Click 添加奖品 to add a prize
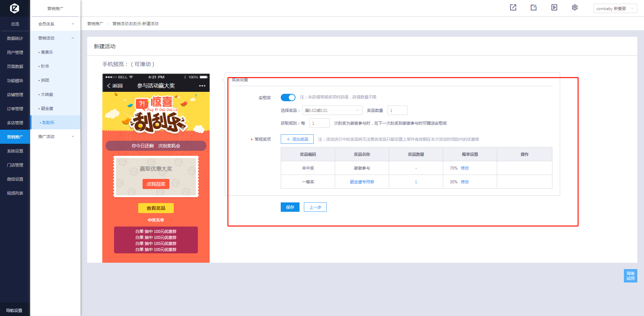This screenshot has width=644, height=316. tap(297, 139)
